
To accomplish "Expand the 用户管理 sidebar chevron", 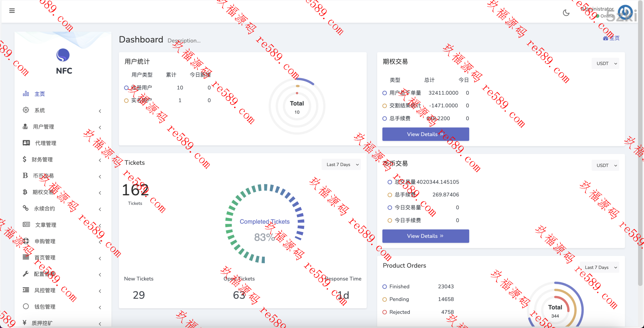I will pos(100,127).
